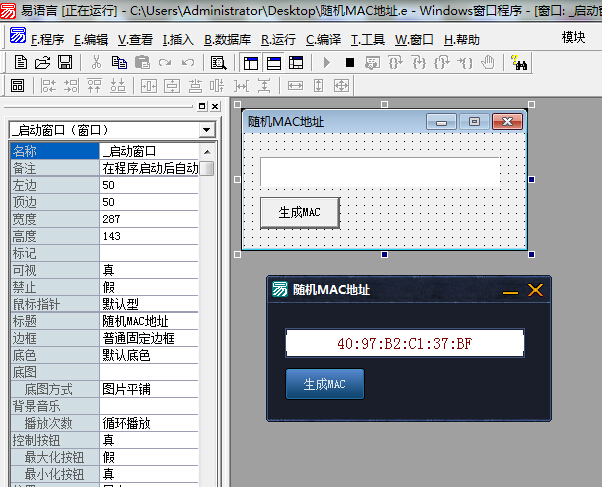
Task: Select the 边框 value 普通固定边框
Action: pyautogui.click(x=149, y=338)
